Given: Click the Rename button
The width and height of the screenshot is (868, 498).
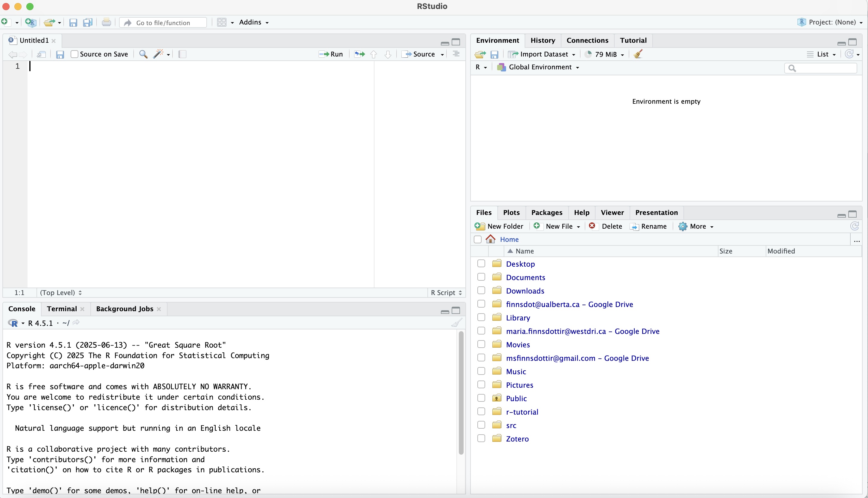Looking at the screenshot, I should (x=648, y=226).
